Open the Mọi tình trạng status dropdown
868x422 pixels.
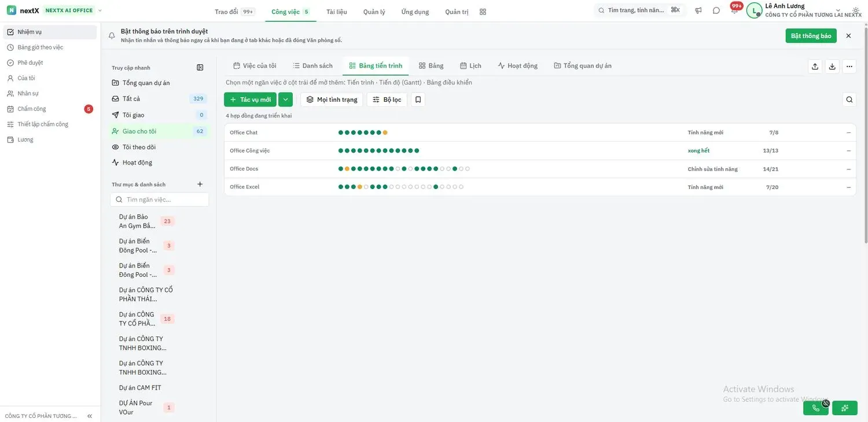[x=332, y=99]
